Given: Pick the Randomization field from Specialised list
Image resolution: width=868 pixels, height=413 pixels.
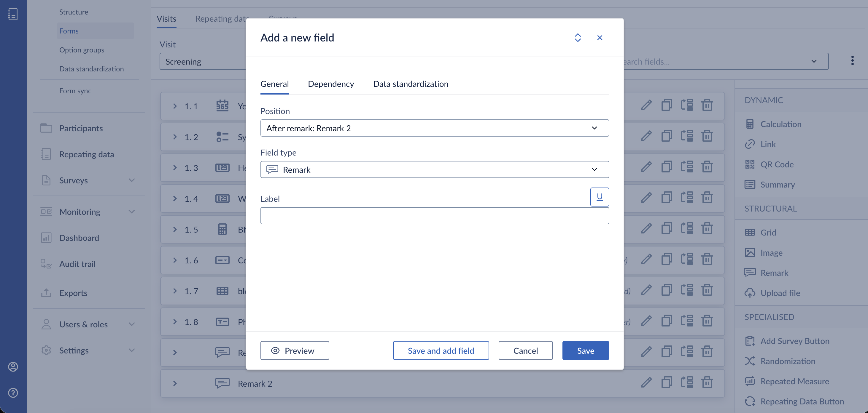Looking at the screenshot, I should point(788,361).
